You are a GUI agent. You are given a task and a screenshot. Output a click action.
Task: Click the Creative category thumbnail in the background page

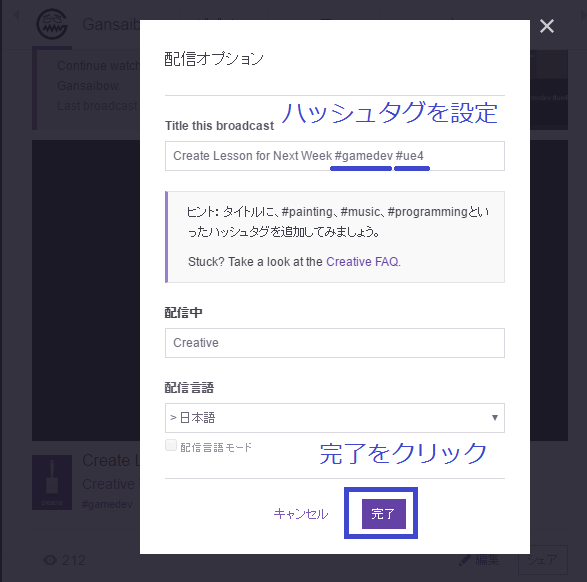[52, 482]
